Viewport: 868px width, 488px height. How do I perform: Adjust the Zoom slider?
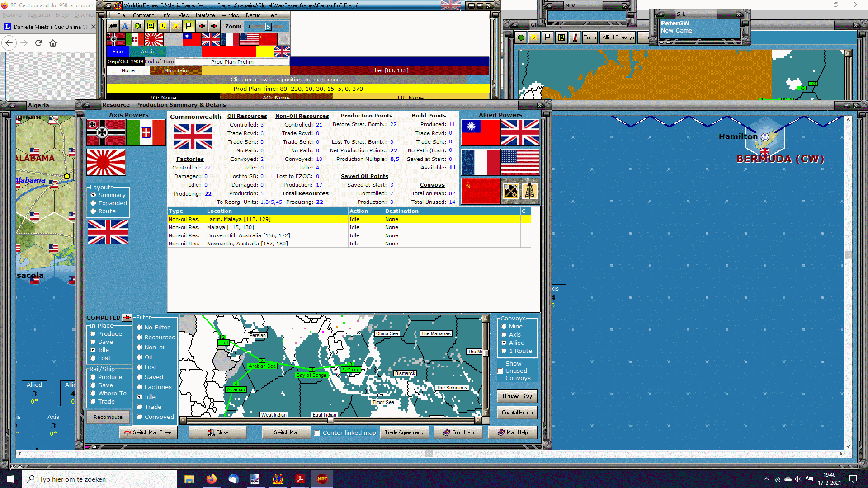(x=268, y=27)
